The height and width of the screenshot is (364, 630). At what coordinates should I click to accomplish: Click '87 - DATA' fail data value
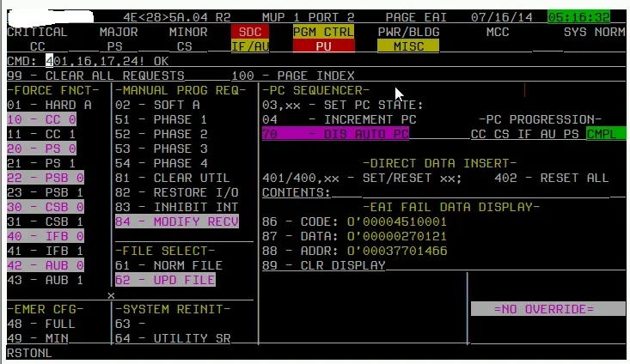coord(397,236)
